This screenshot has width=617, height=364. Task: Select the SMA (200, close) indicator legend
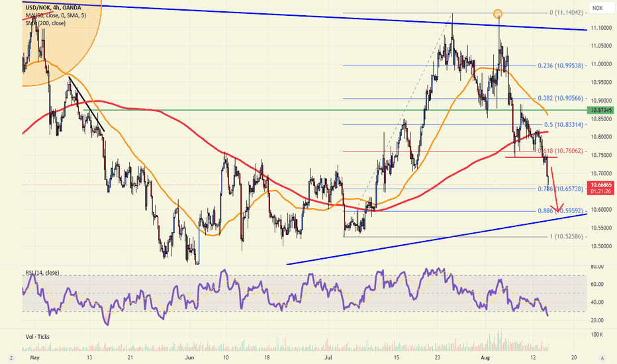coord(45,23)
